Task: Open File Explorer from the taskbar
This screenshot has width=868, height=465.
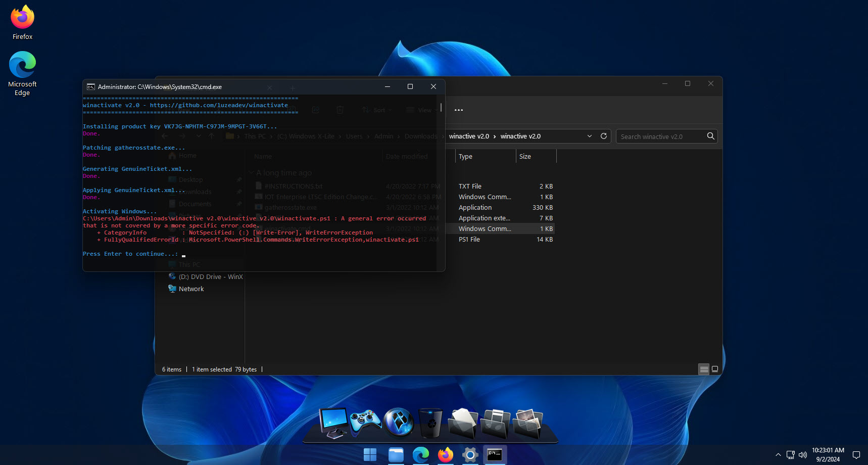Action: pyautogui.click(x=396, y=455)
